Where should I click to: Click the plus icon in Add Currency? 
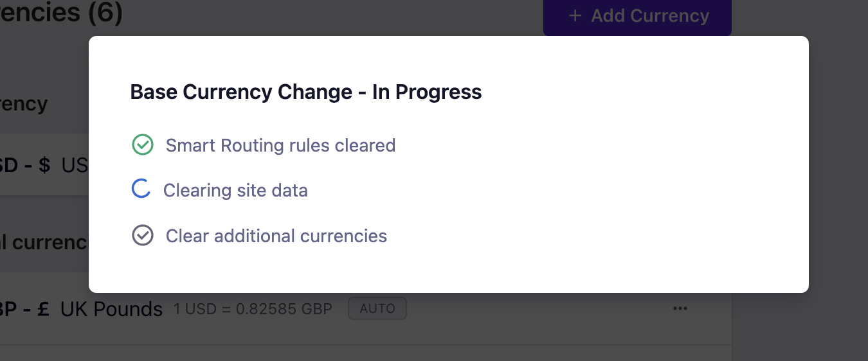tap(575, 15)
